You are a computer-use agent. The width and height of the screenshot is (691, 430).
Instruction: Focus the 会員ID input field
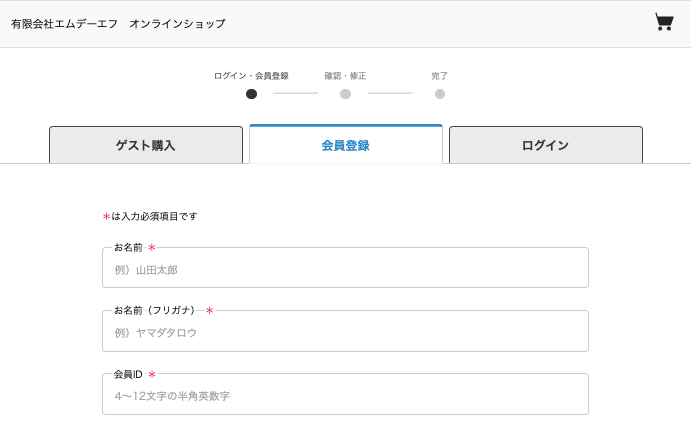pos(345,396)
